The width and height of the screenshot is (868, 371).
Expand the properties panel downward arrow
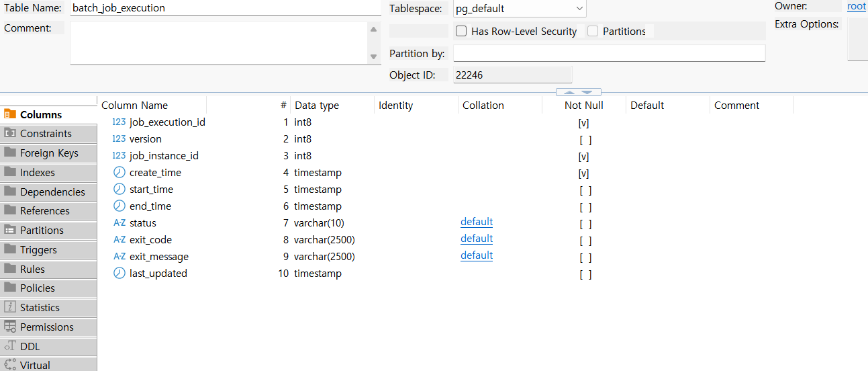pyautogui.click(x=587, y=92)
